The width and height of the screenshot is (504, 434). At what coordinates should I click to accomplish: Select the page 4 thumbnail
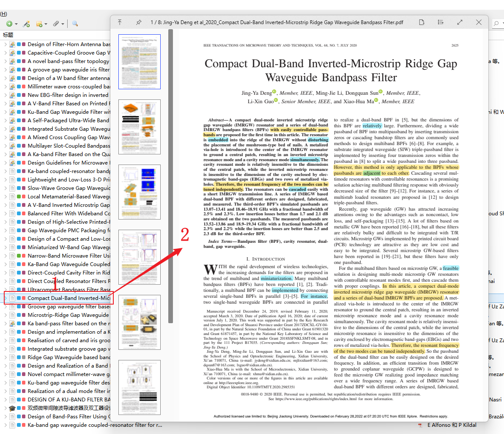pyautogui.click(x=139, y=257)
